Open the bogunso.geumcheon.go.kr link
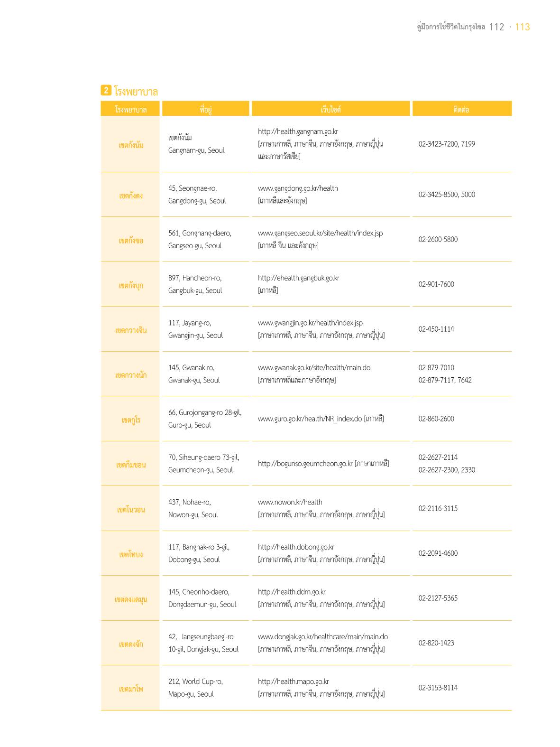The width and height of the screenshot is (560, 747). (305, 464)
